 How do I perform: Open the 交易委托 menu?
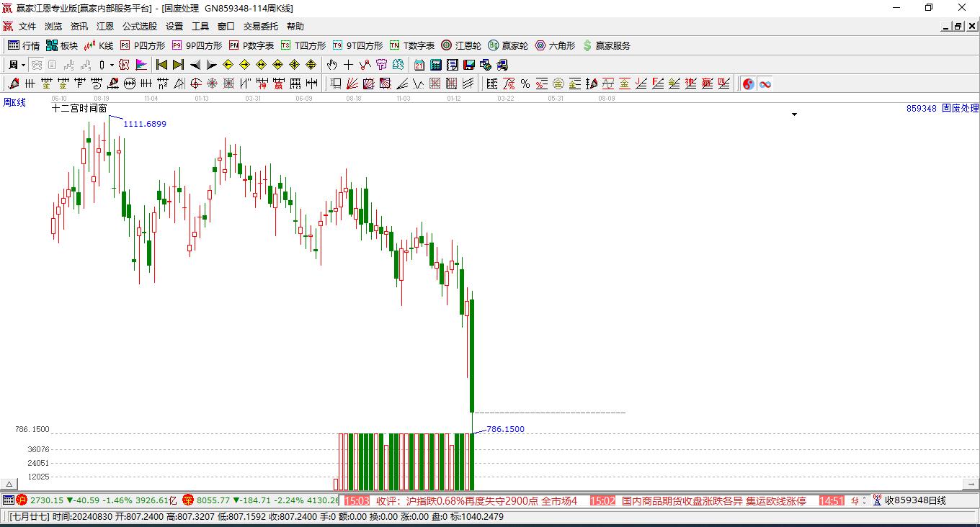tap(260, 27)
